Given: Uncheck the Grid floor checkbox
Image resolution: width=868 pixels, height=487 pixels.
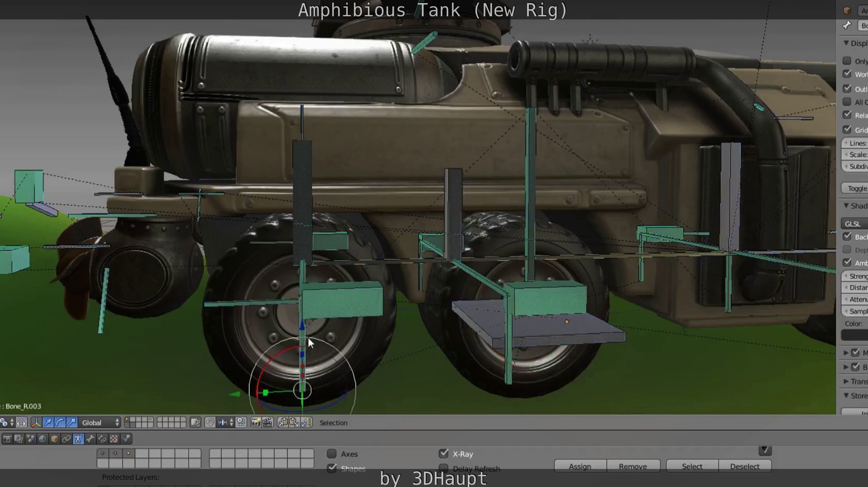Looking at the screenshot, I should 847,130.
